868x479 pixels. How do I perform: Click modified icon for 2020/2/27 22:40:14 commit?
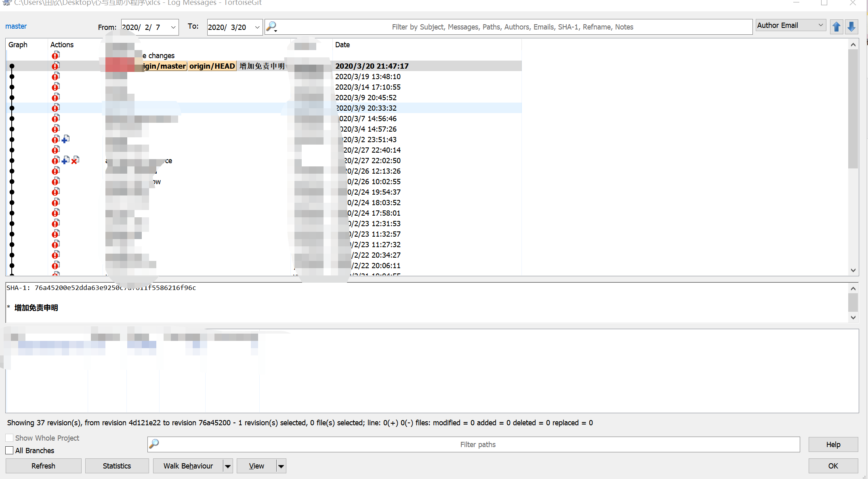(56, 150)
